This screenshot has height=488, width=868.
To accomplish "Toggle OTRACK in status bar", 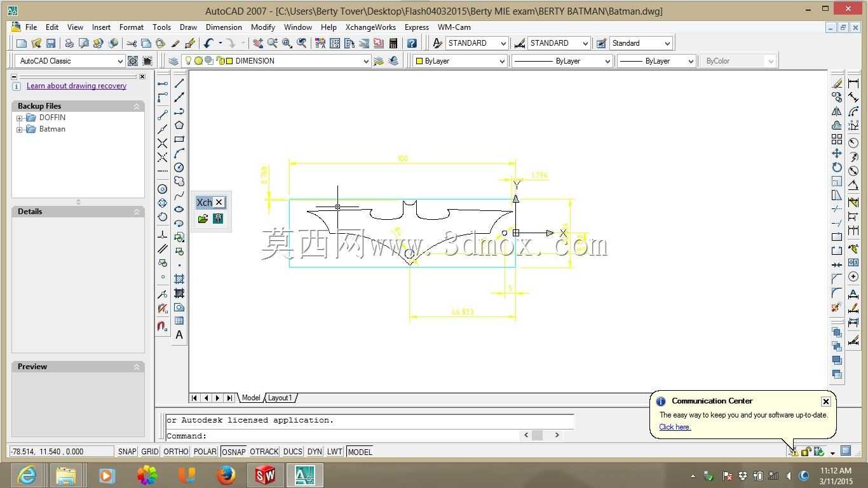I will point(264,452).
